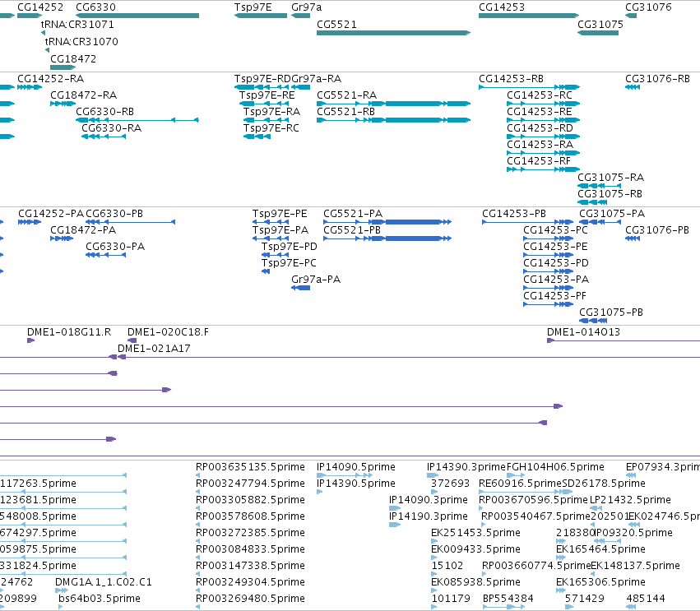Select tRNA:CR31071 label

(77, 24)
